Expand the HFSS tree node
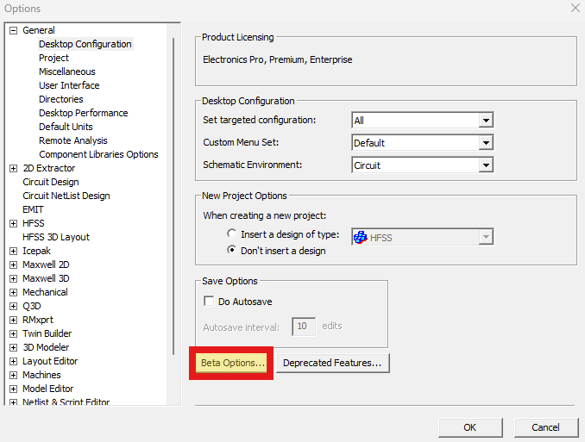585x442 pixels. 13,224
